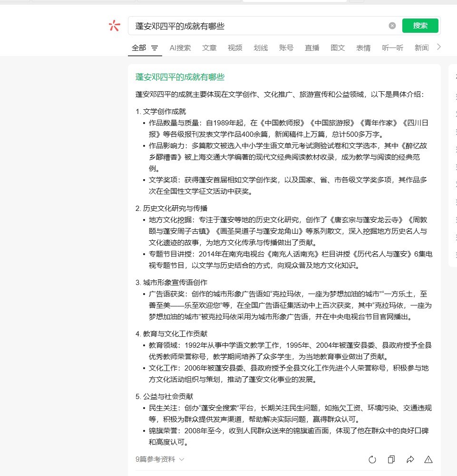Image resolution: width=457 pixels, height=476 pixels.
Task: Report the answer with the warning triangle icon
Action: pos(428,459)
